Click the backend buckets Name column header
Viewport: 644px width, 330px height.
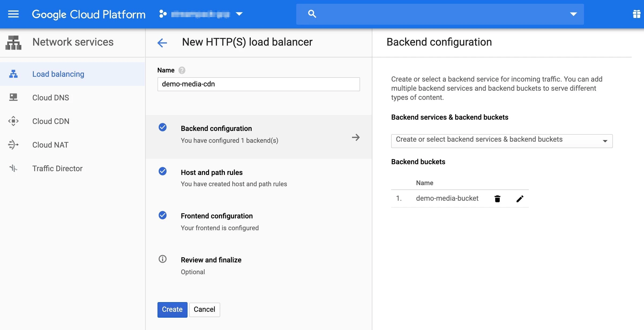tap(425, 183)
